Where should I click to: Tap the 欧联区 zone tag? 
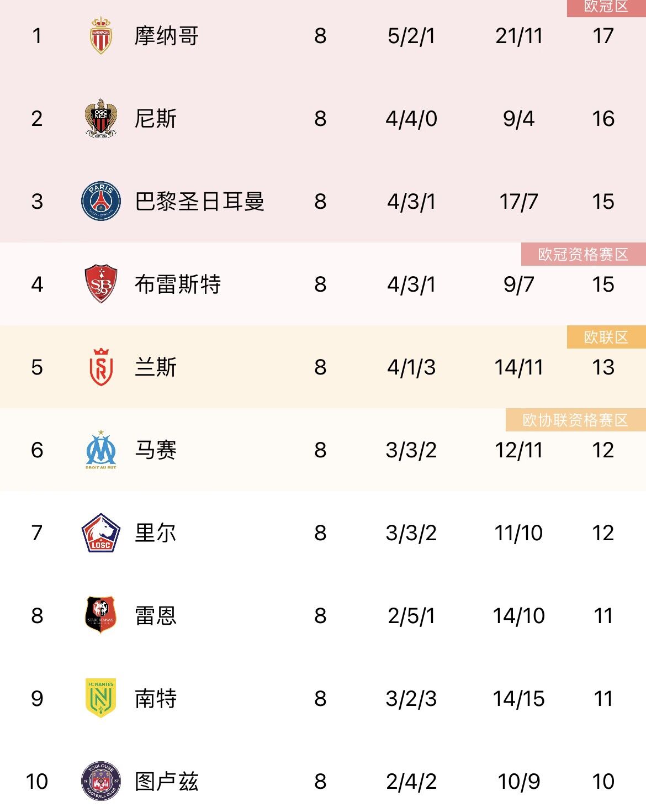pos(606,337)
